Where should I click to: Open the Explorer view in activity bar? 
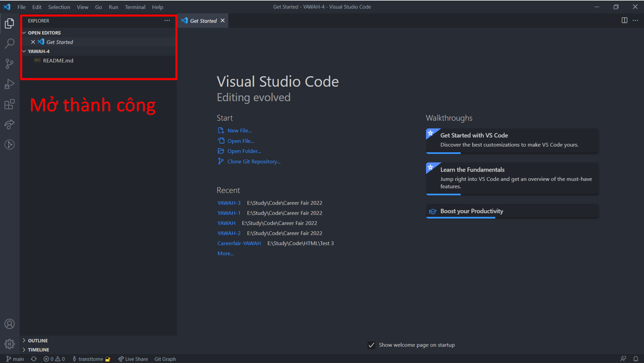pos(9,23)
